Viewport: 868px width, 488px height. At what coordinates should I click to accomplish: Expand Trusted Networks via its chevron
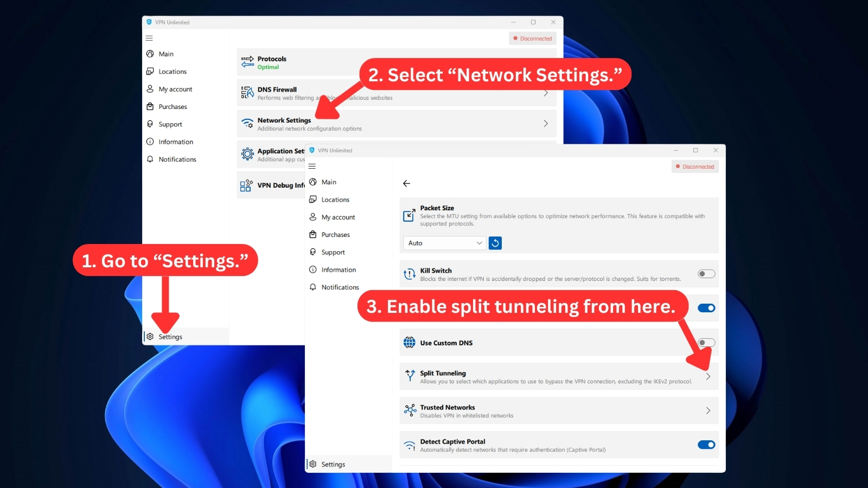pyautogui.click(x=708, y=410)
